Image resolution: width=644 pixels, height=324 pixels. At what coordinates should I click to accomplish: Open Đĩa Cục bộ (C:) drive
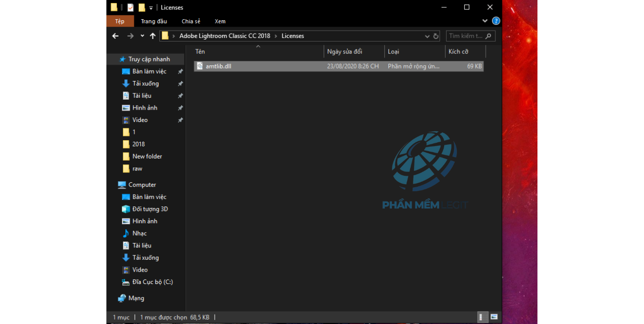coord(152,282)
